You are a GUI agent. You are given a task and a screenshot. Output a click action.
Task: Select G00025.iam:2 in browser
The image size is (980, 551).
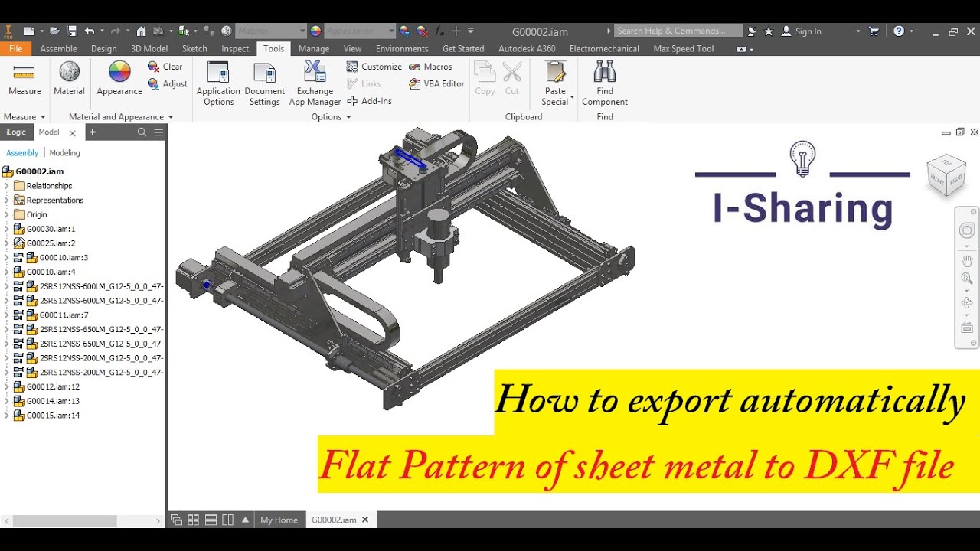pyautogui.click(x=51, y=243)
